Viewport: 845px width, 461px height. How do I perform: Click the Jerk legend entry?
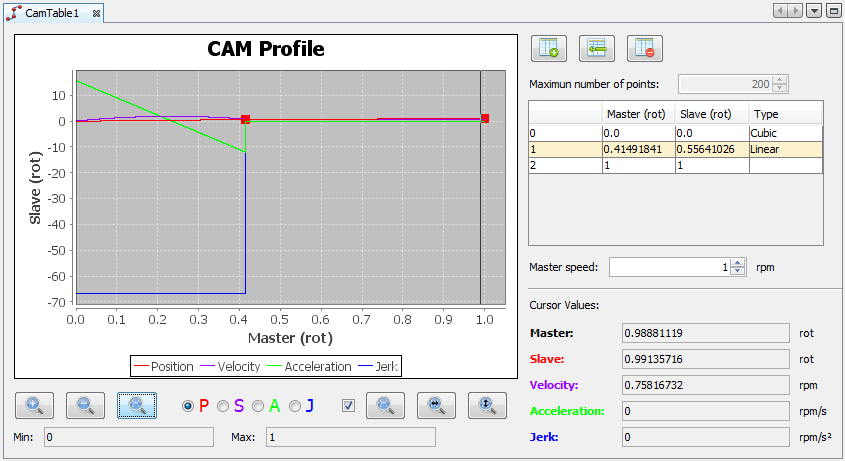tap(378, 367)
